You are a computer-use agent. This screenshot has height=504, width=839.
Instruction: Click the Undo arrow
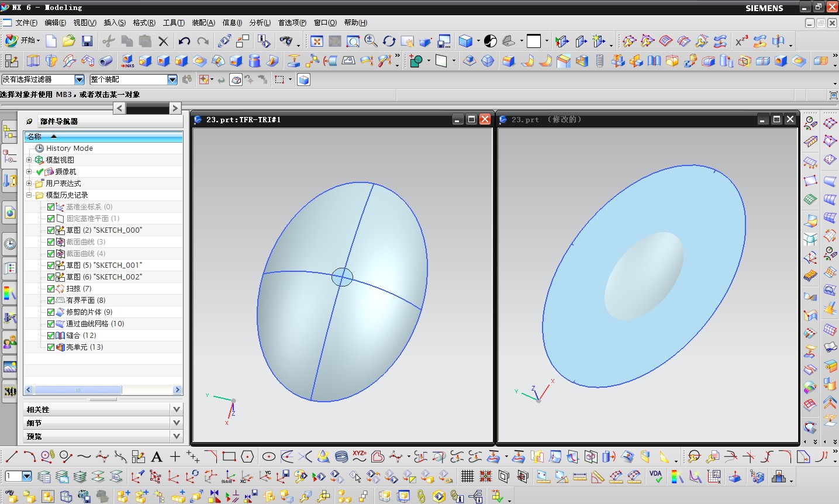pyautogui.click(x=185, y=41)
